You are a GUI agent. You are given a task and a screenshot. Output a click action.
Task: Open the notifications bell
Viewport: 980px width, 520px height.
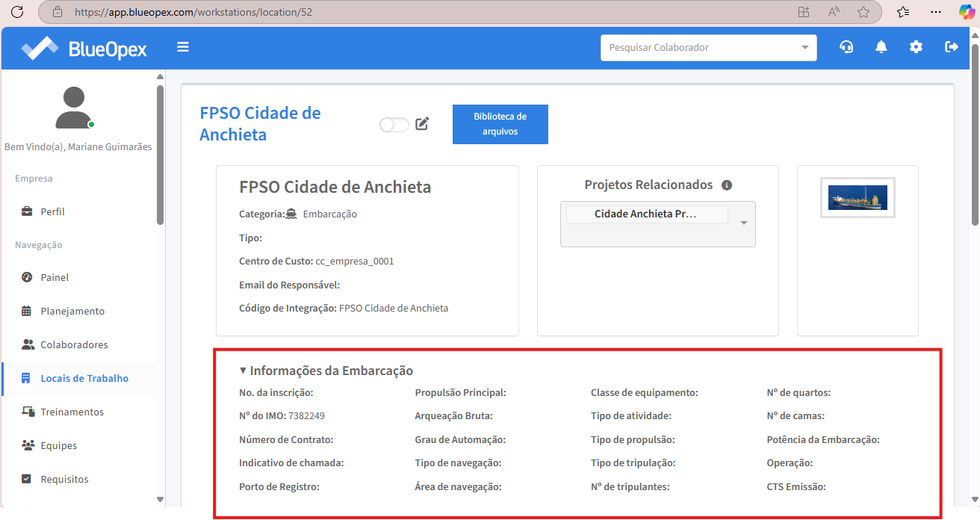[881, 47]
